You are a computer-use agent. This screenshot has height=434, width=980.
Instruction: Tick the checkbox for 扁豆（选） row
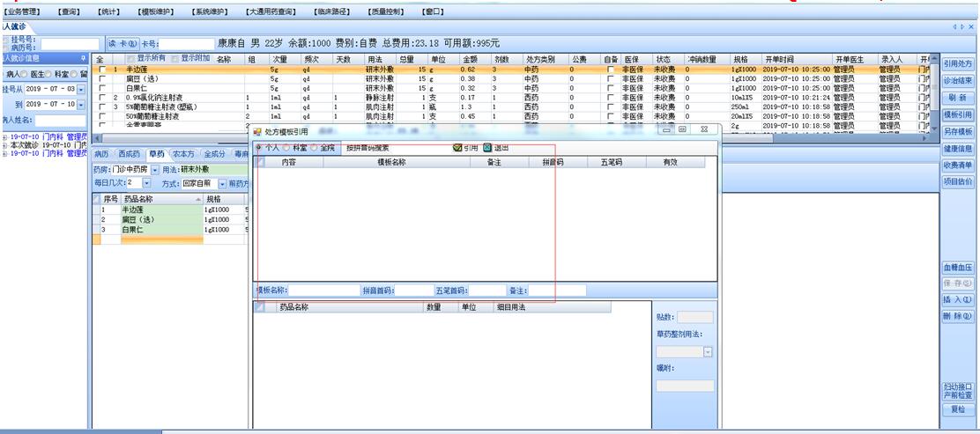[102, 79]
